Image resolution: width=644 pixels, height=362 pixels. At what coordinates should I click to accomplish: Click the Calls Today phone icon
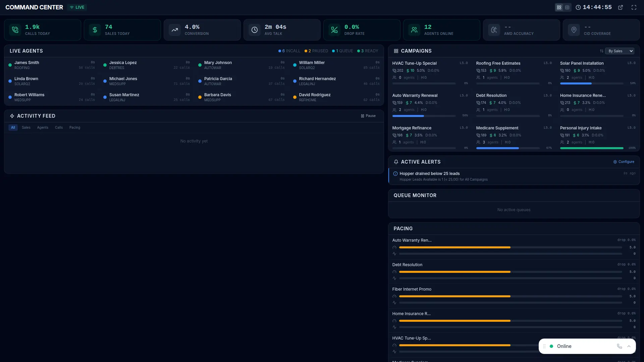click(x=15, y=30)
